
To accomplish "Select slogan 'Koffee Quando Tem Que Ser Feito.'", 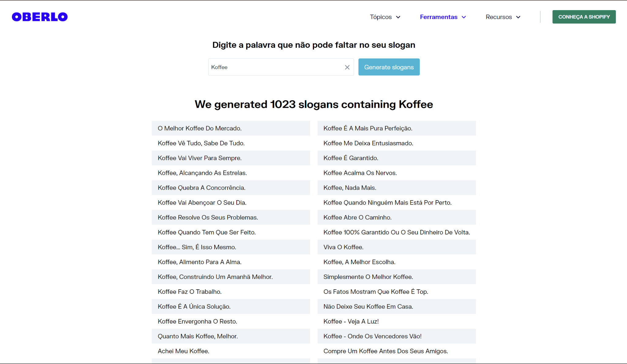I will [x=231, y=232].
